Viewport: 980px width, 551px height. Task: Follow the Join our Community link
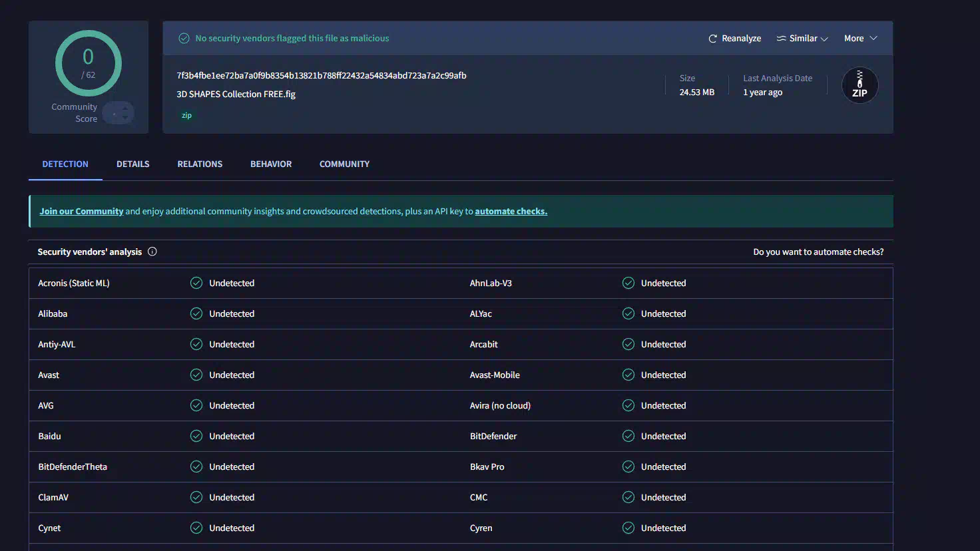pyautogui.click(x=81, y=211)
